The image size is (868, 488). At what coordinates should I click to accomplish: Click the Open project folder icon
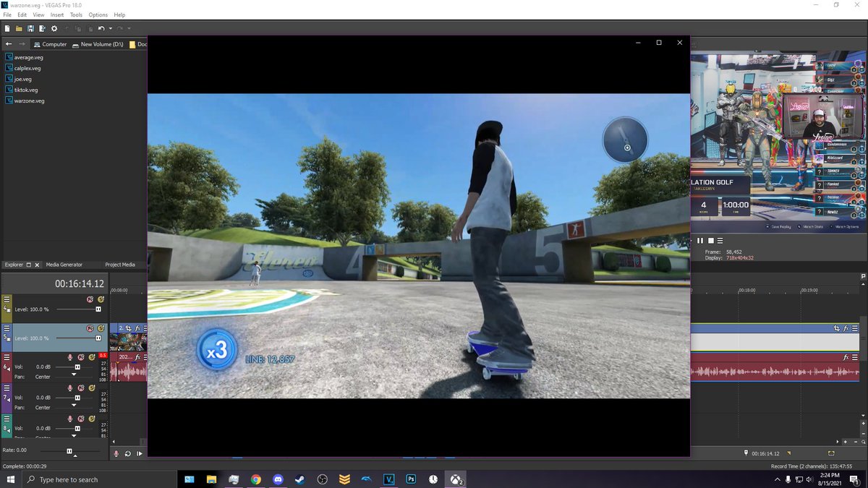(19, 28)
